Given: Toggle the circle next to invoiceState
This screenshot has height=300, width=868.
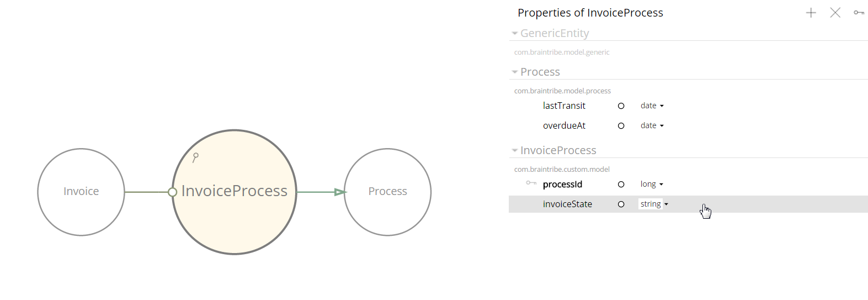Looking at the screenshot, I should point(621,204).
